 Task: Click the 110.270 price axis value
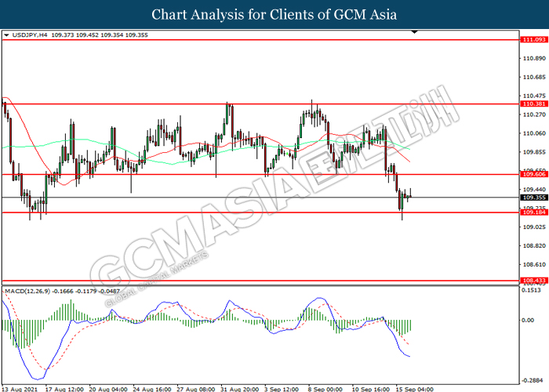[x=534, y=114]
